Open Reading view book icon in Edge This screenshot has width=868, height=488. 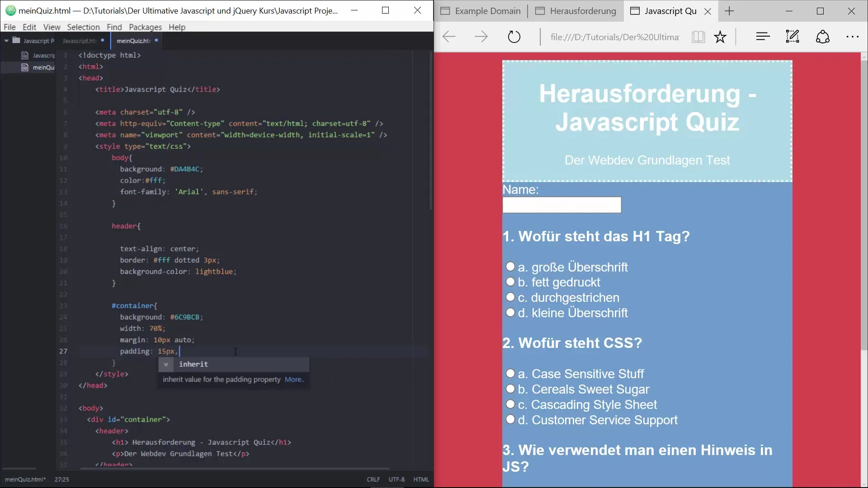698,37
